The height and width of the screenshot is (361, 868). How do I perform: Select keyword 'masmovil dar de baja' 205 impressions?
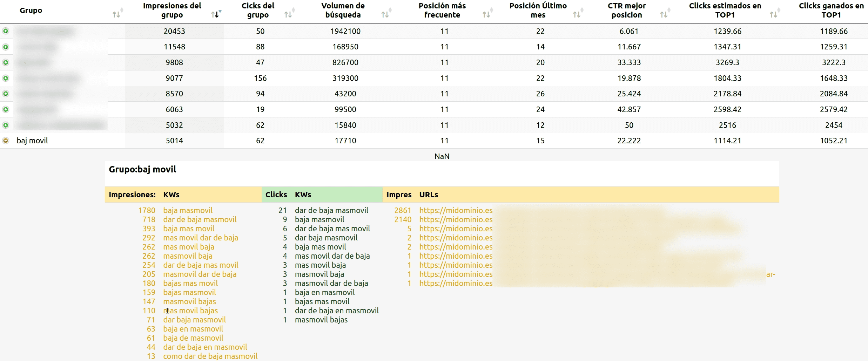tap(200, 274)
